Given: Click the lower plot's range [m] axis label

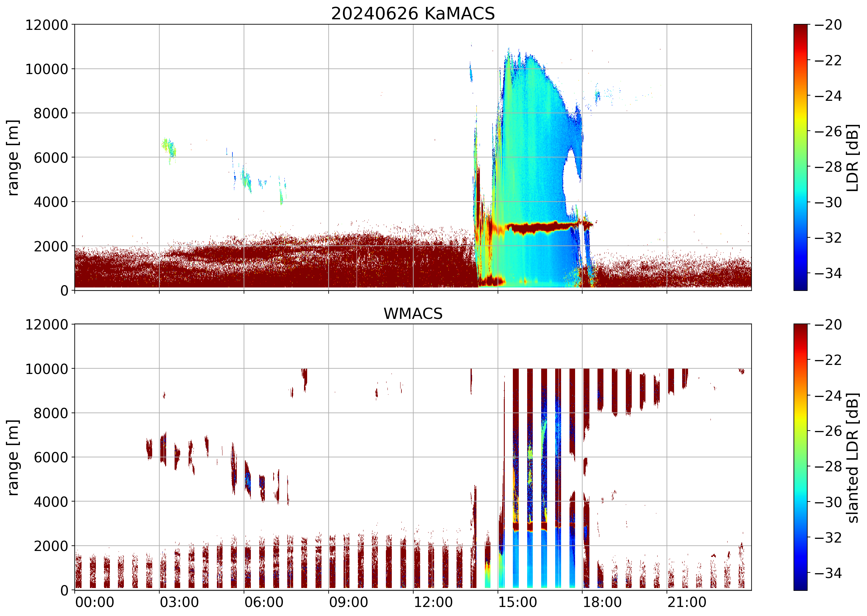Looking at the screenshot, I should point(13,457).
